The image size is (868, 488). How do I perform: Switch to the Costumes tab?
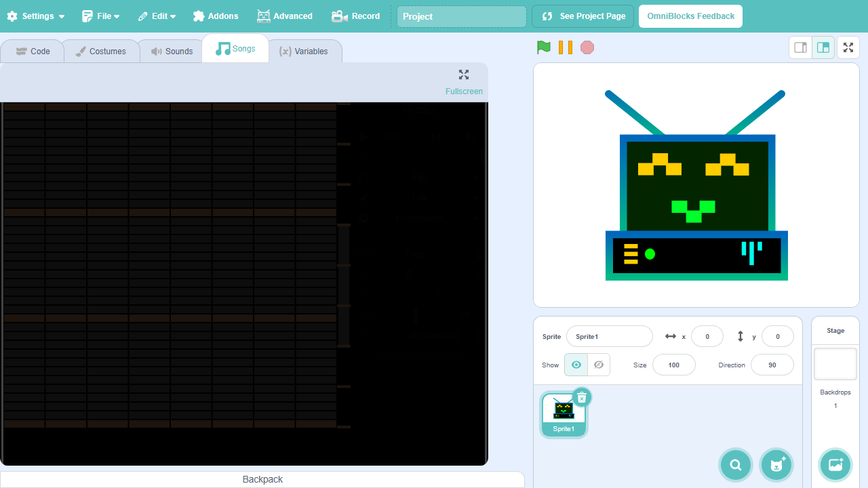point(101,51)
